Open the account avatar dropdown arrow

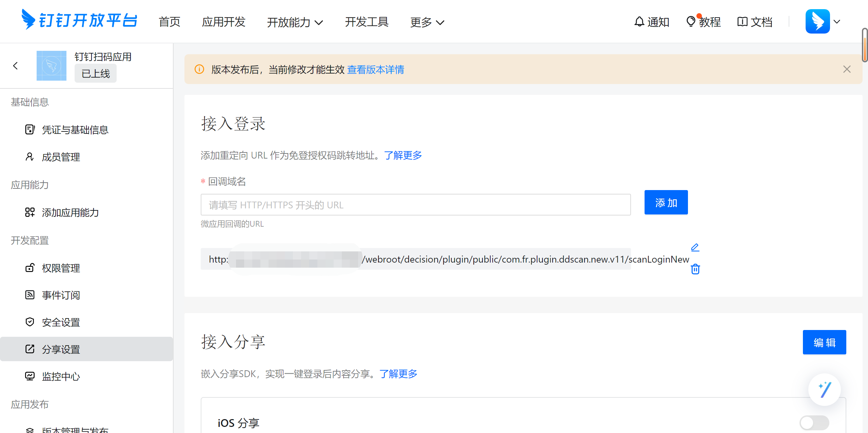coord(837,22)
